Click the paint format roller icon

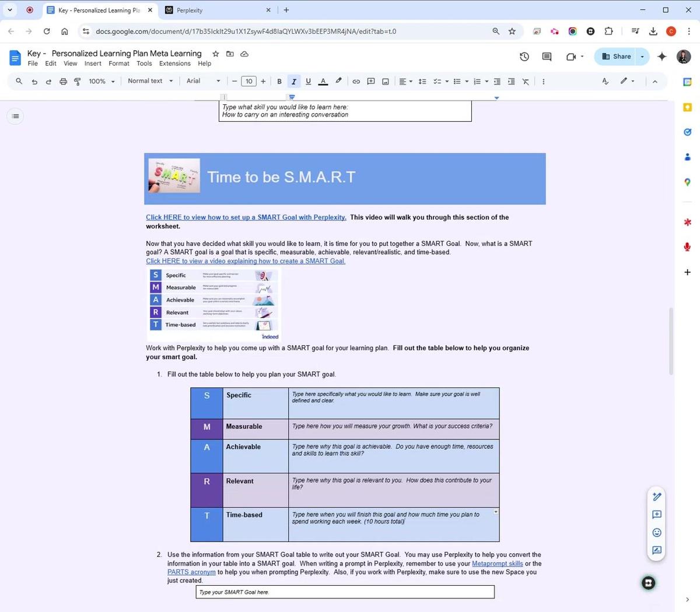click(x=78, y=82)
